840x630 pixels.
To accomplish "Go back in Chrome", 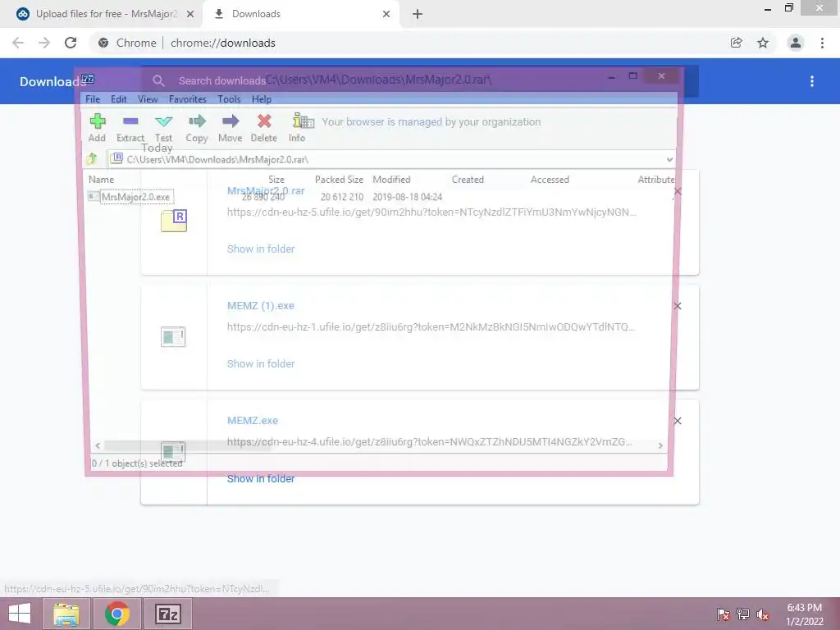I will (x=18, y=43).
